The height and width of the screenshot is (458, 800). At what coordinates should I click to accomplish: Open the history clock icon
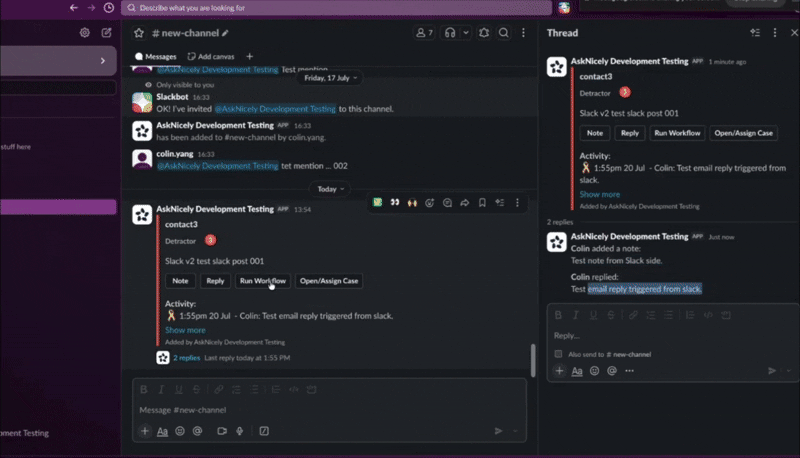tap(109, 8)
